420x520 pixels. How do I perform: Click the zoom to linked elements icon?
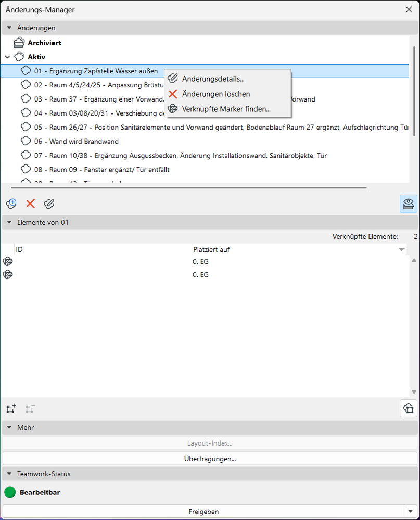409,409
